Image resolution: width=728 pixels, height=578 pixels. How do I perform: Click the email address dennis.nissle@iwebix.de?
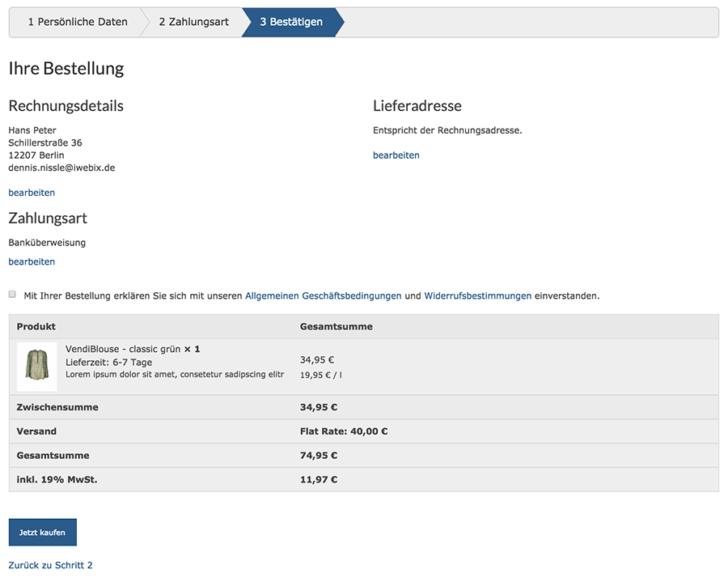coord(61,168)
